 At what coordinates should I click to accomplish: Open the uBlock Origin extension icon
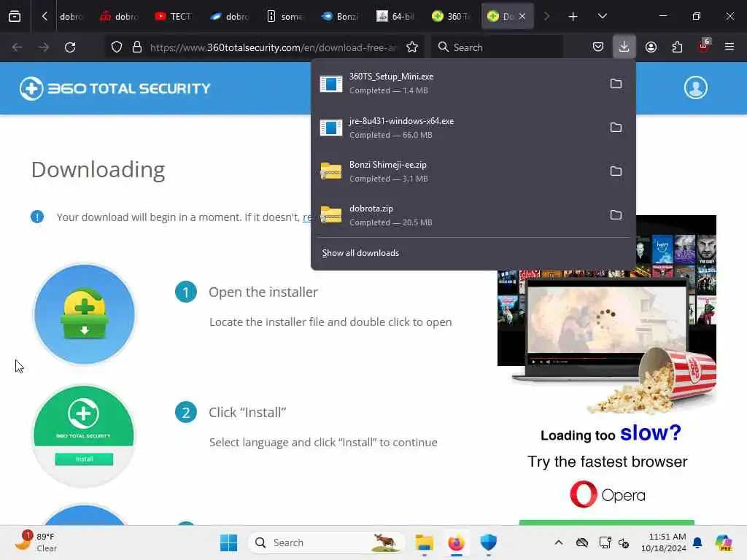704,47
